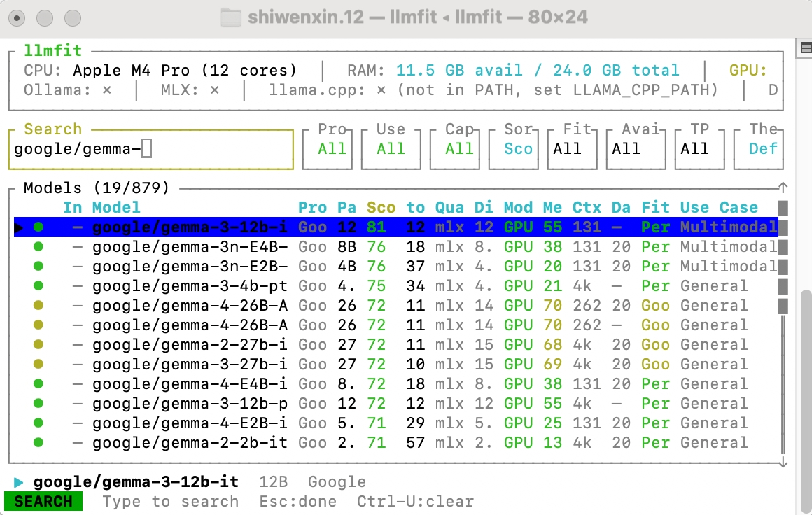Viewport: 812px width, 515px height.
Task: Click the green dot of the gemma-3n-E4B row
Action: pos(38,247)
